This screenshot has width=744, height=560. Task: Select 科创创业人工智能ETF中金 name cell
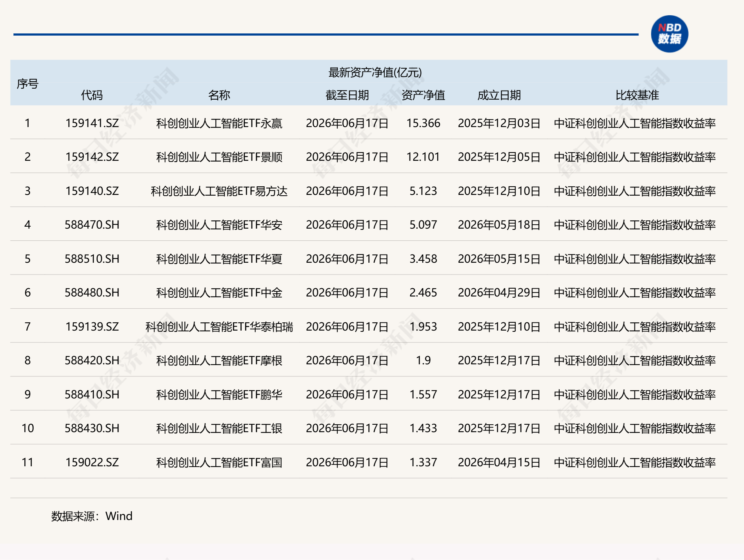(219, 293)
